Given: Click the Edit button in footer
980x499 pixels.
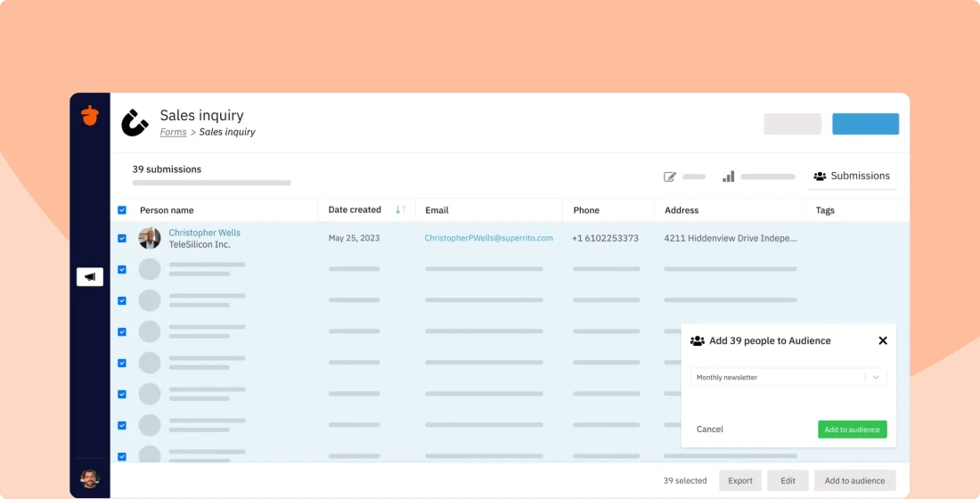Looking at the screenshot, I should pos(788,480).
